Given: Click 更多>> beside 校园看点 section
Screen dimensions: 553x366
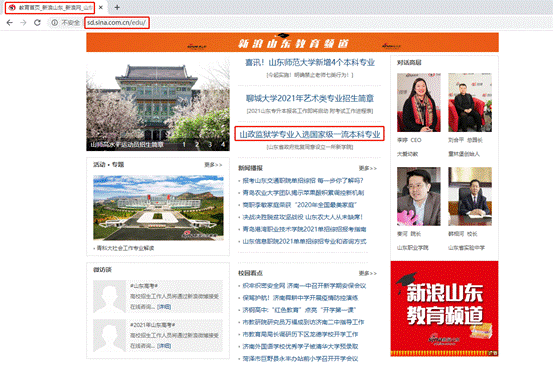Looking at the screenshot, I should pos(368,273).
